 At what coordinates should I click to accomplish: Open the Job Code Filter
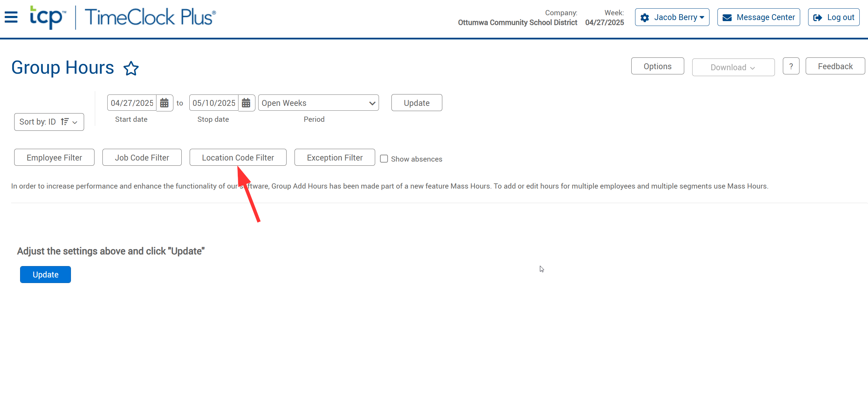pyautogui.click(x=142, y=157)
